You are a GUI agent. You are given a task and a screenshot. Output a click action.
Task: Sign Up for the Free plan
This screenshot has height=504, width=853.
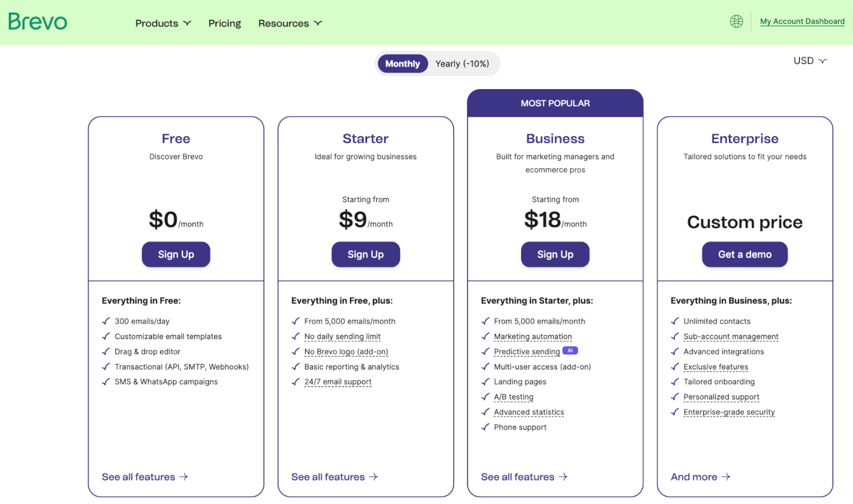[x=176, y=254]
